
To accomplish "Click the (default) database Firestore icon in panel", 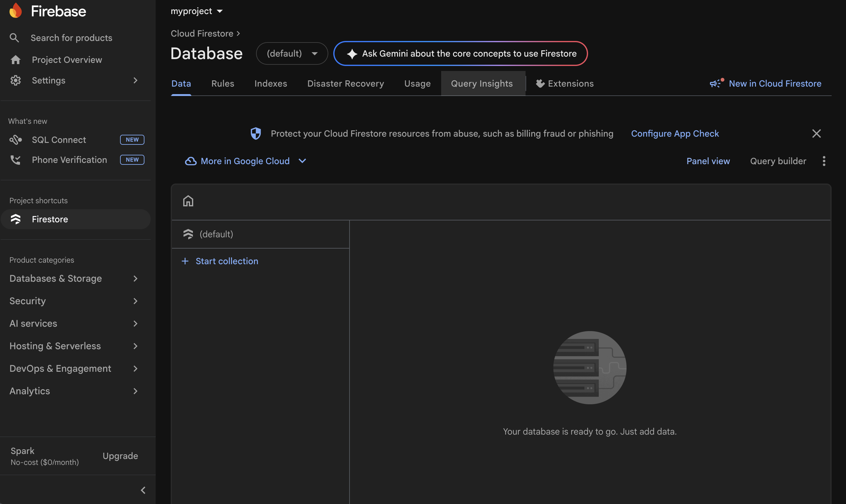I will point(188,234).
